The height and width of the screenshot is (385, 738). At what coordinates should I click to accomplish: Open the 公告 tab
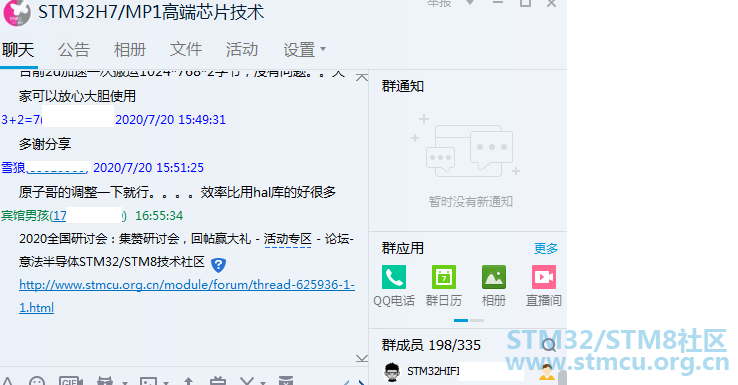[x=74, y=49]
